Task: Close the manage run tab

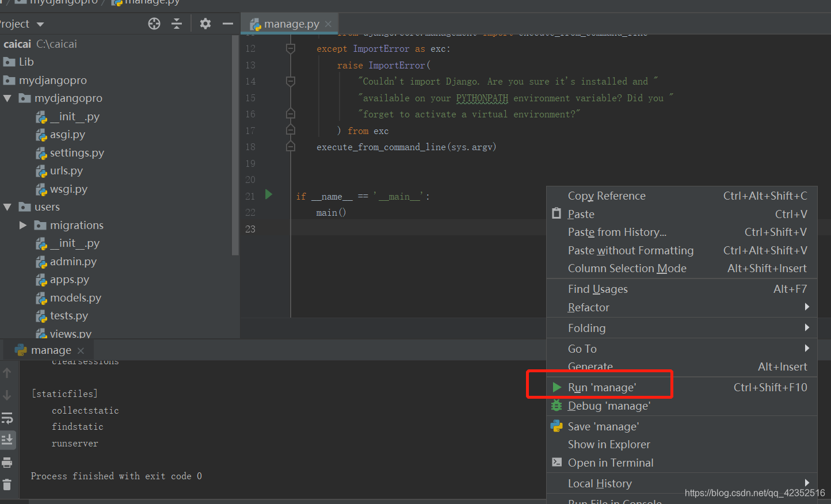Action: (81, 350)
